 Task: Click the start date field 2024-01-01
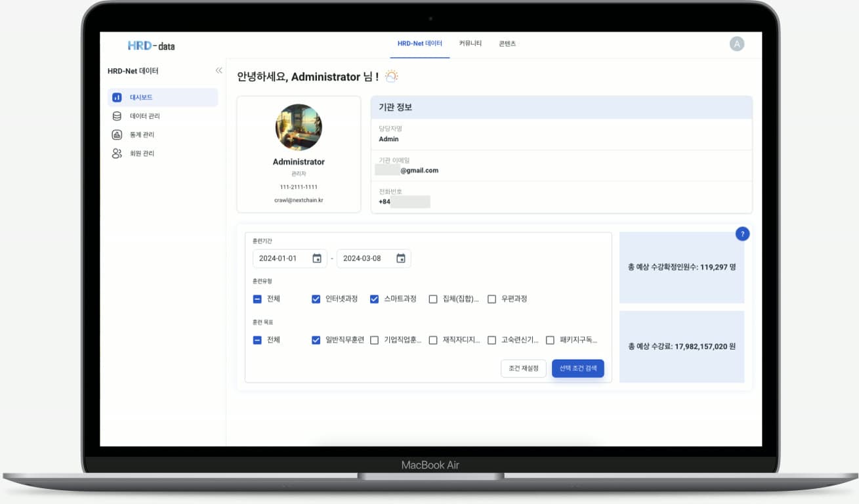click(x=290, y=259)
